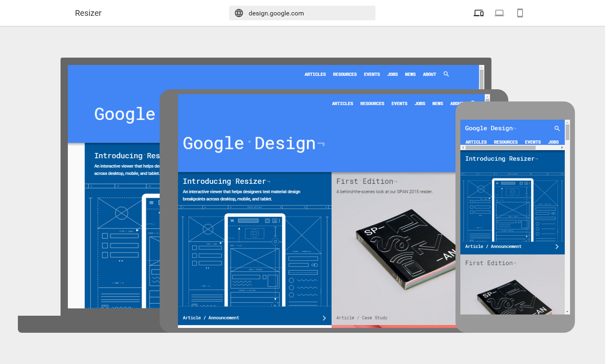Open JOBS in the tablet preview nav

click(x=420, y=103)
